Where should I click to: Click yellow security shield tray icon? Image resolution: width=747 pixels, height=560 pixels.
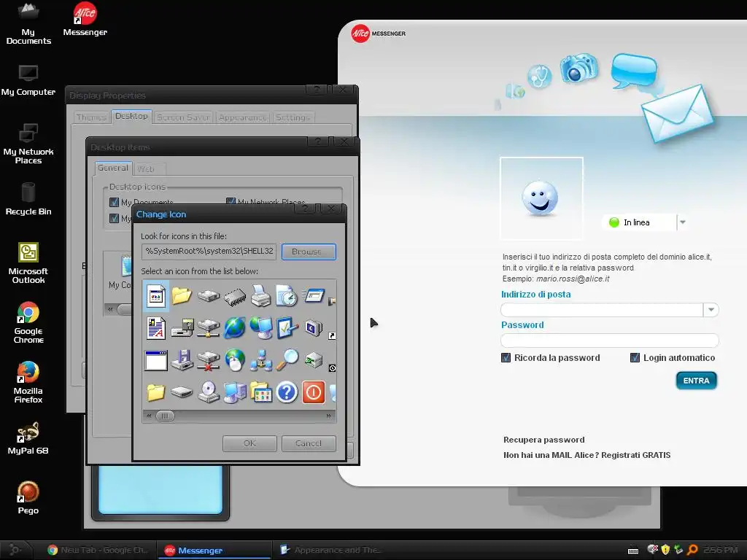(x=665, y=550)
